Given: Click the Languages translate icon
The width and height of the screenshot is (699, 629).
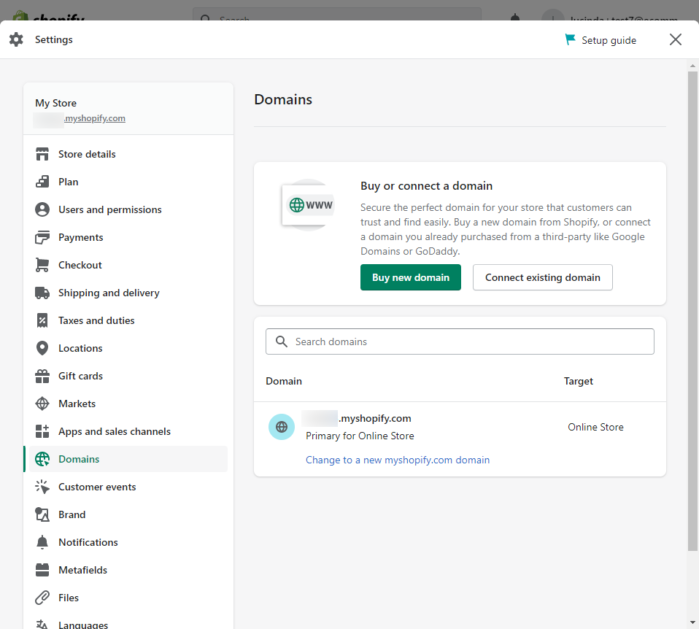Looking at the screenshot, I should point(42,624).
